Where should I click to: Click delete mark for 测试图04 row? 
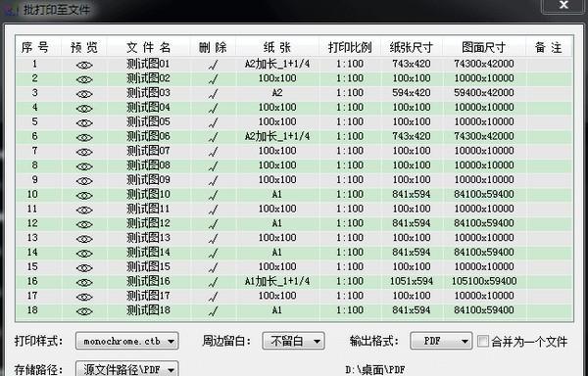click(213, 109)
